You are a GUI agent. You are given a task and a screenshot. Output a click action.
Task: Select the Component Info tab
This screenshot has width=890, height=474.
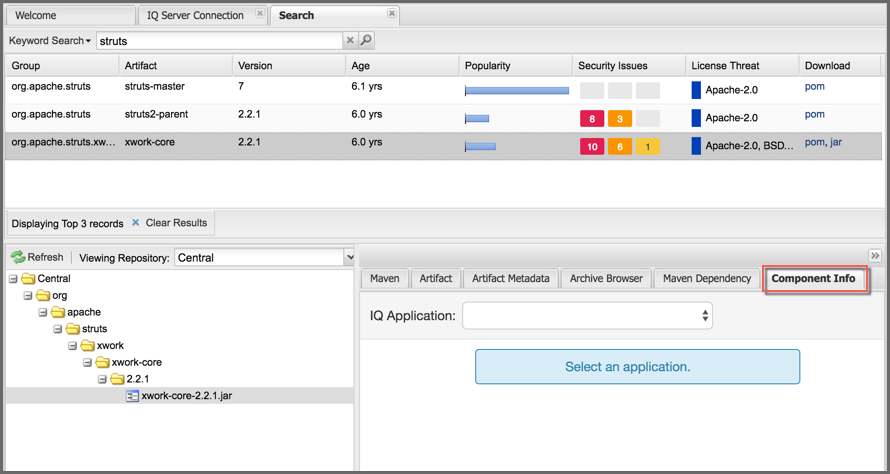(x=813, y=279)
